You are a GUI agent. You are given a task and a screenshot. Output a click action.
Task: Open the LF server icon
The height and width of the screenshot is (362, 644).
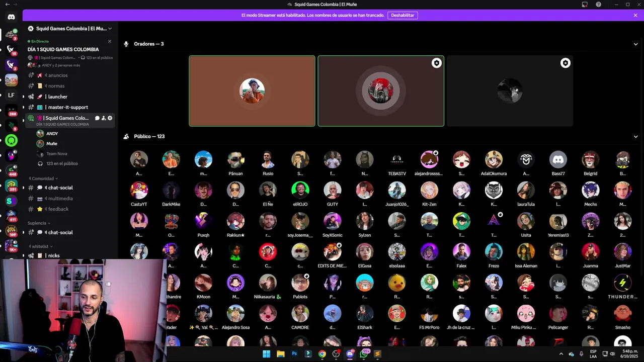(11, 95)
